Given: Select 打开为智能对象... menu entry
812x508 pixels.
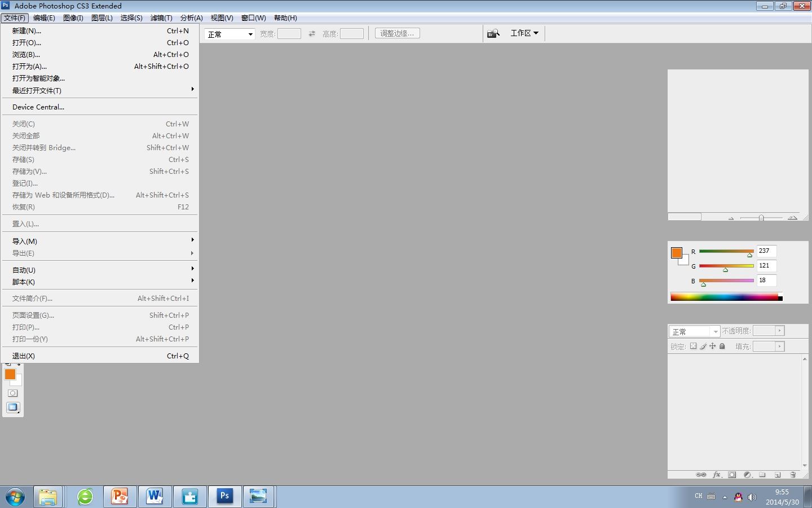Looking at the screenshot, I should tap(100, 78).
